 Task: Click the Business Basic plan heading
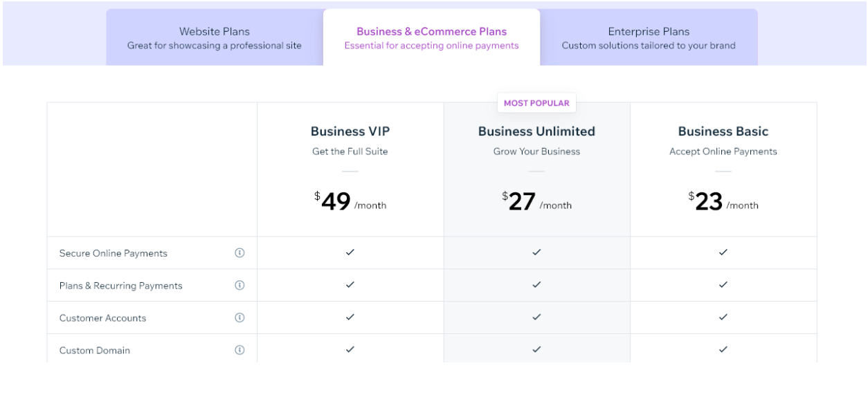(x=723, y=131)
